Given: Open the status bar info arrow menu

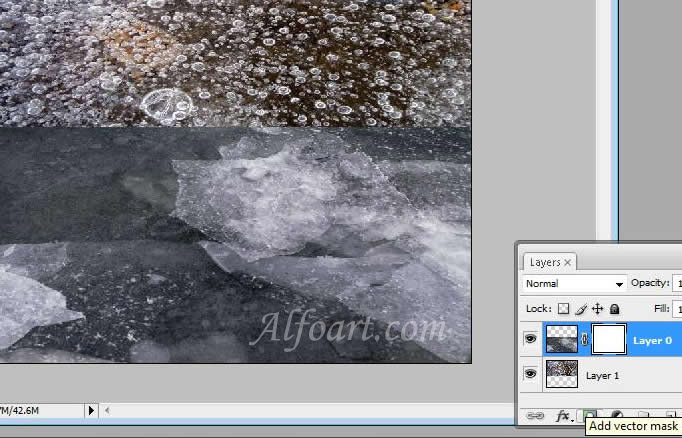Looking at the screenshot, I should (92, 410).
